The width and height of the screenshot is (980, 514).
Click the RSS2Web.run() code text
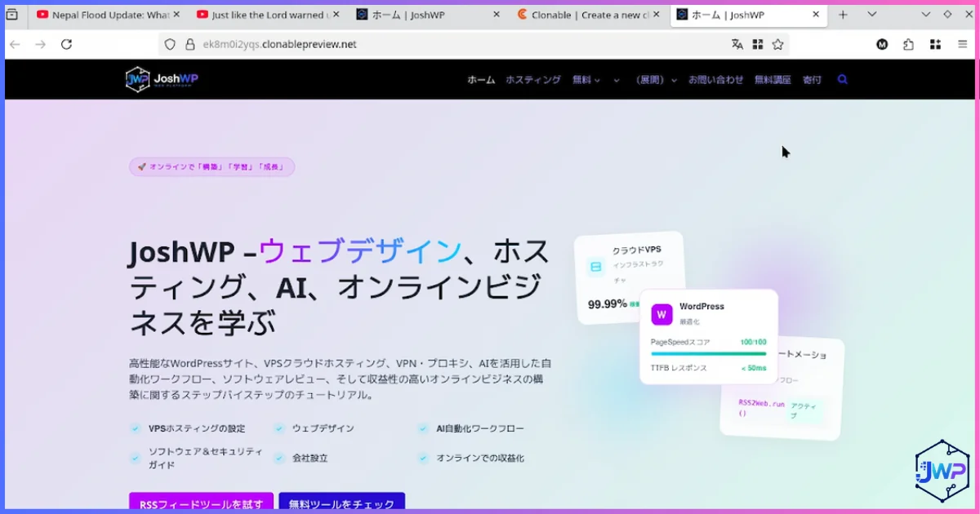click(x=761, y=408)
